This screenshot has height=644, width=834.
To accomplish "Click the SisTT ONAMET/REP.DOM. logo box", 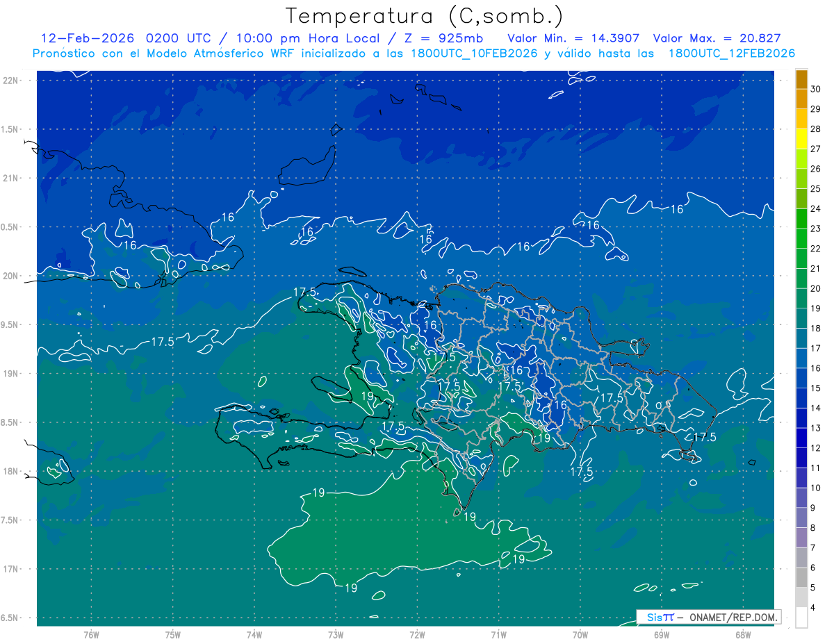I will click(709, 617).
